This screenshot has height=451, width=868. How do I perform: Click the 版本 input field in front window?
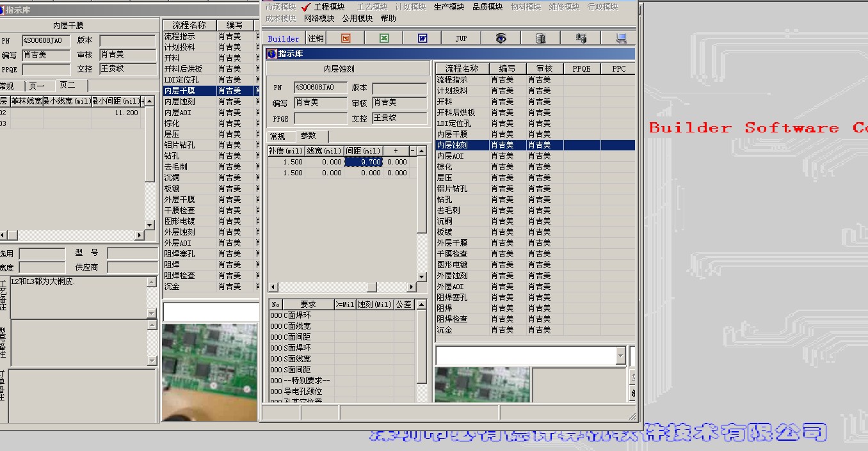(399, 88)
